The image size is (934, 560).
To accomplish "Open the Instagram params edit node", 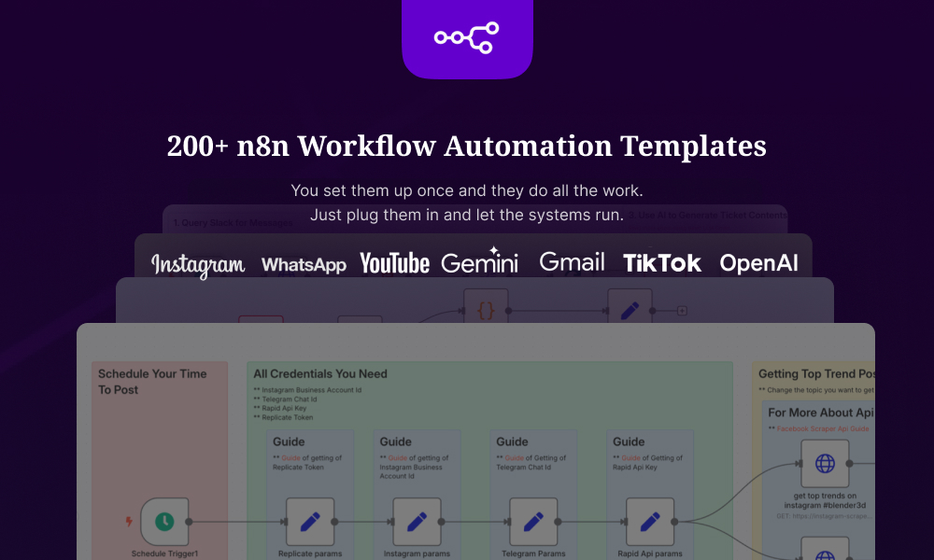I will coord(417,521).
